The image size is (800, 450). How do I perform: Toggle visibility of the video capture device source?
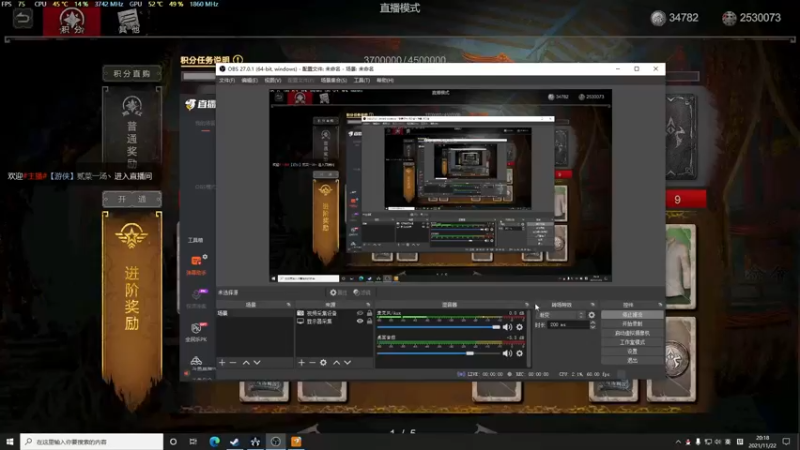[x=360, y=313]
